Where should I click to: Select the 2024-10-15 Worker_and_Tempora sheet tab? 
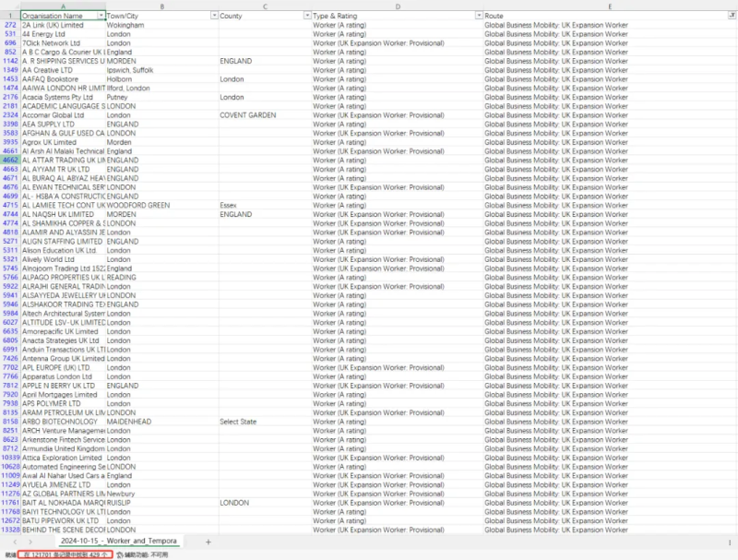118,541
